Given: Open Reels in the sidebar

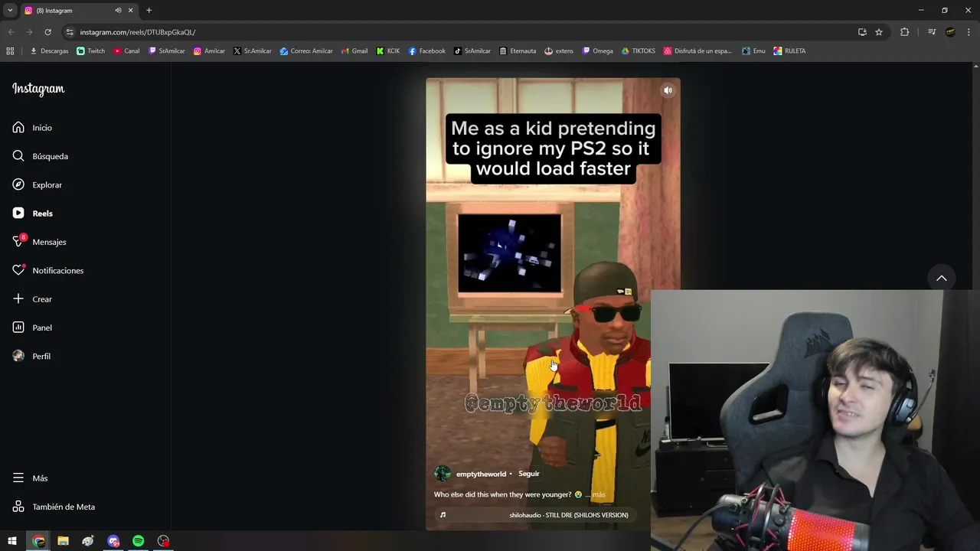Looking at the screenshot, I should pyautogui.click(x=32, y=214).
